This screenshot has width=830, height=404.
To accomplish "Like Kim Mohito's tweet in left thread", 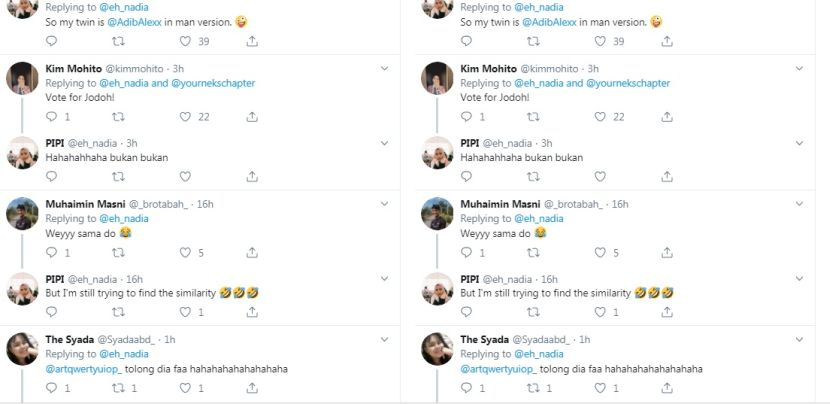I will point(185,117).
